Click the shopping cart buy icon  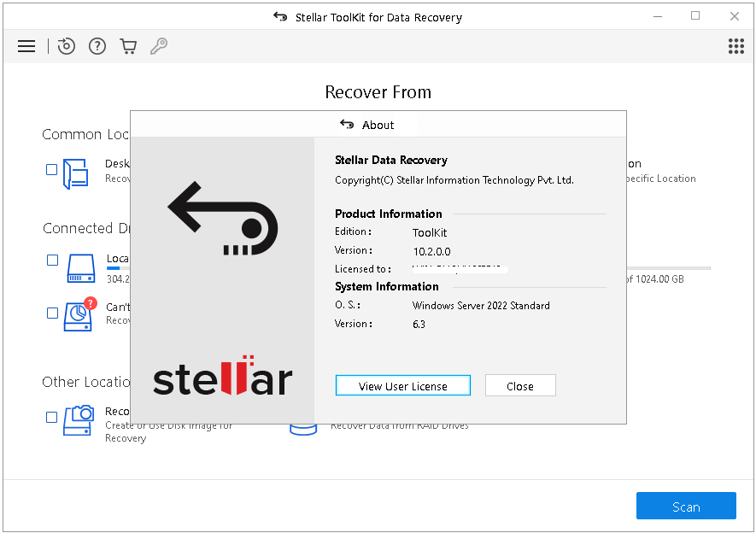click(x=128, y=46)
